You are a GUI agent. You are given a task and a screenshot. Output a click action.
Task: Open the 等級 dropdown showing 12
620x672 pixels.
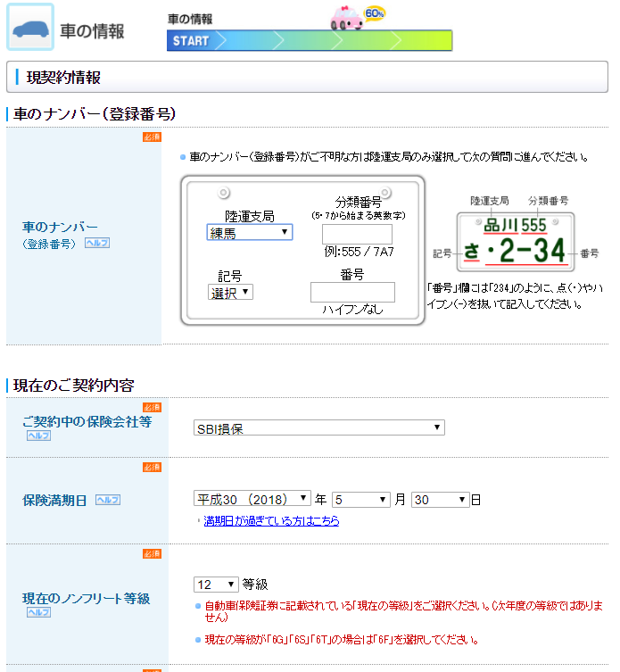(217, 585)
